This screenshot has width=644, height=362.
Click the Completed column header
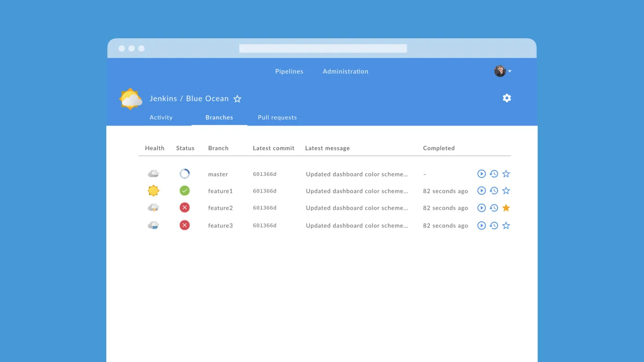click(x=439, y=148)
